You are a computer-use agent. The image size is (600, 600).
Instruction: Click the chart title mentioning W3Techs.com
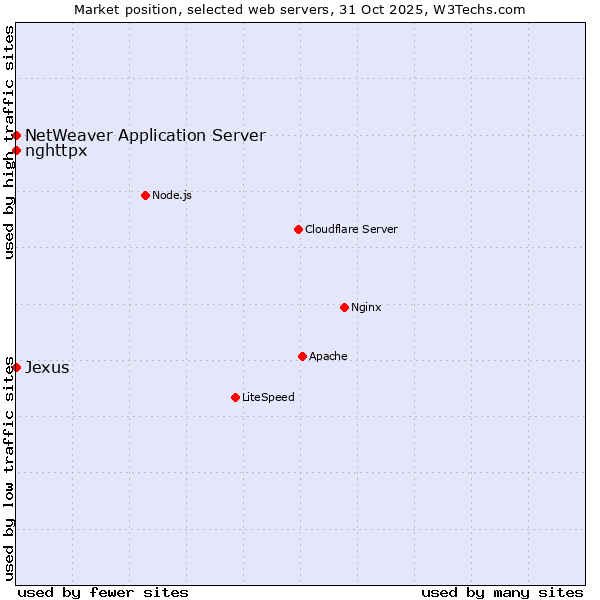click(300, 9)
